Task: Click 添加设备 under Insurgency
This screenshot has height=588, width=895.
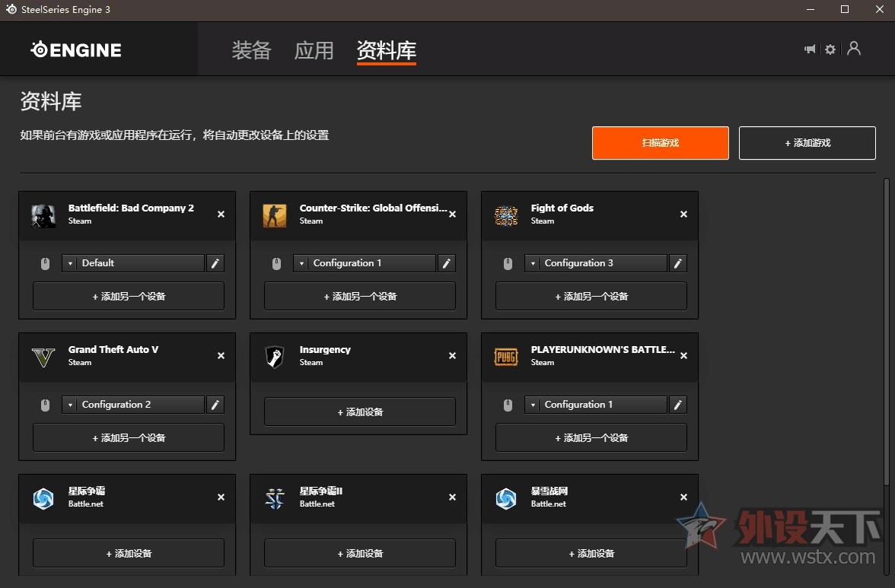Action: [359, 412]
